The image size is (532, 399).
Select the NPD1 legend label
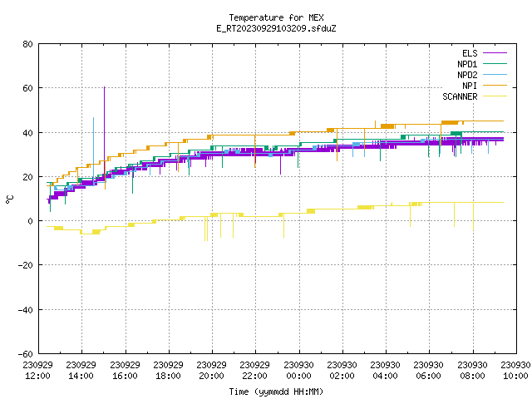pyautogui.click(x=467, y=64)
